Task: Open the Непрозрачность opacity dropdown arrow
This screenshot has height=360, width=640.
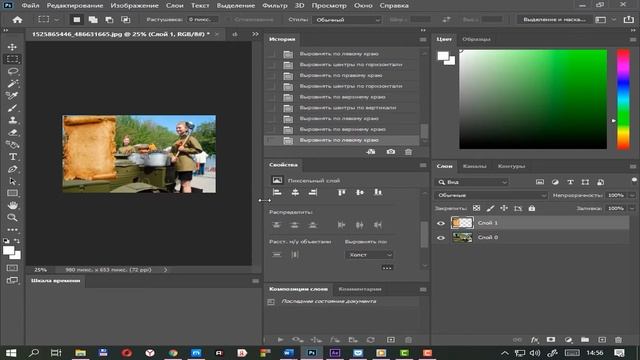Action: 632,196
